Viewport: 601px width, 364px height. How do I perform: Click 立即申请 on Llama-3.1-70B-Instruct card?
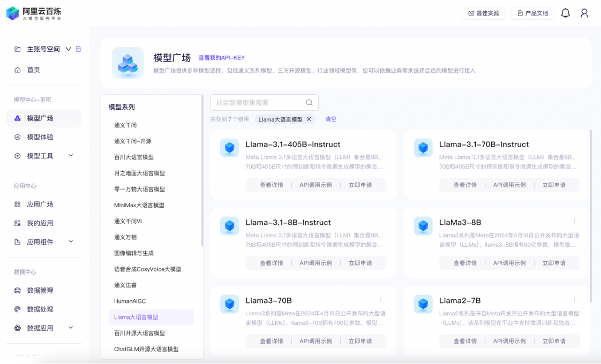coord(554,185)
